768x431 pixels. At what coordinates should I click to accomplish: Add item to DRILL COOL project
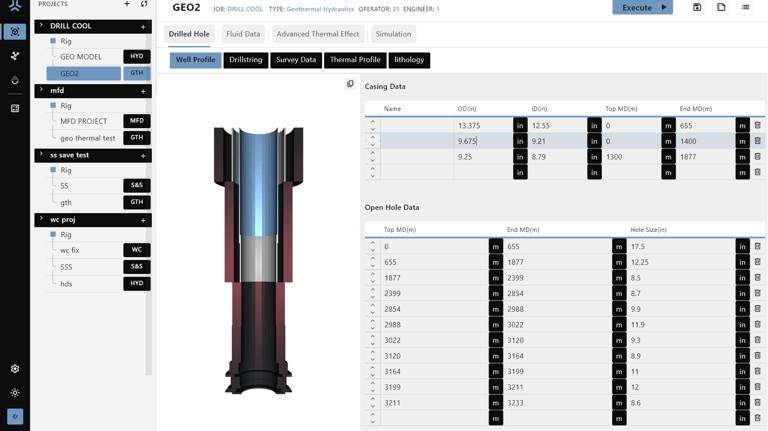[143, 27]
